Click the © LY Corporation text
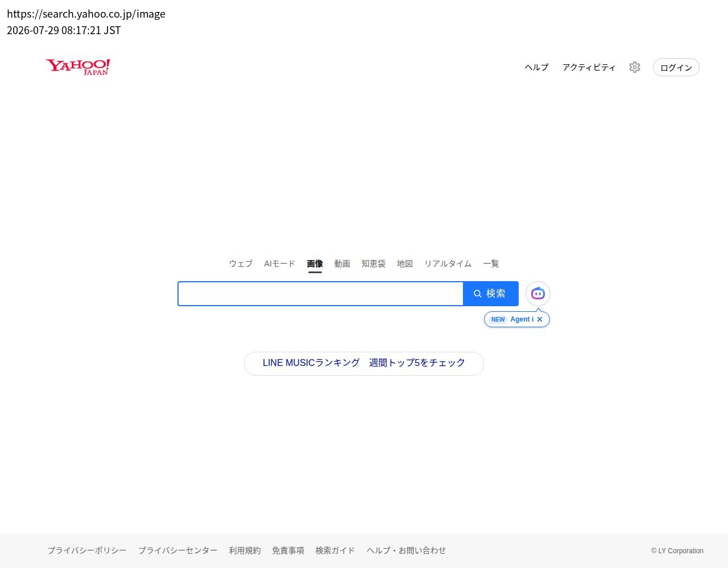728x568 pixels. pos(677,551)
